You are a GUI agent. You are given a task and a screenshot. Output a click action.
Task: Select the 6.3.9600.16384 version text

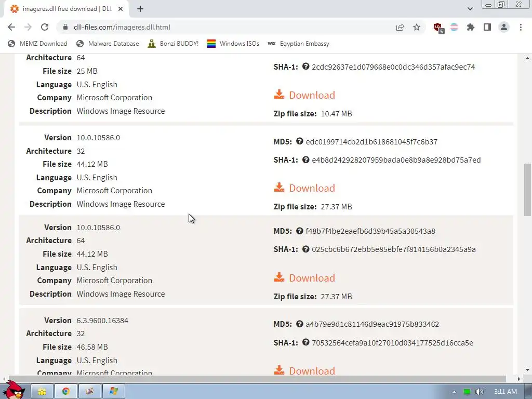pos(102,321)
